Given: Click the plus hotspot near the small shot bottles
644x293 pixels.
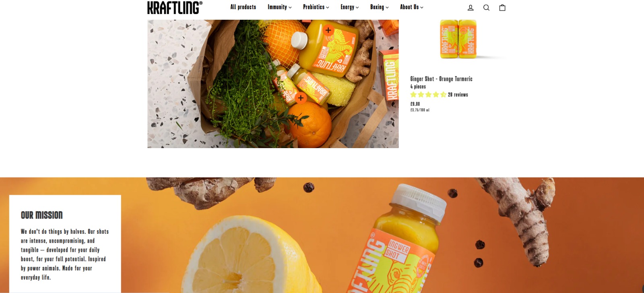Looking at the screenshot, I should [301, 98].
